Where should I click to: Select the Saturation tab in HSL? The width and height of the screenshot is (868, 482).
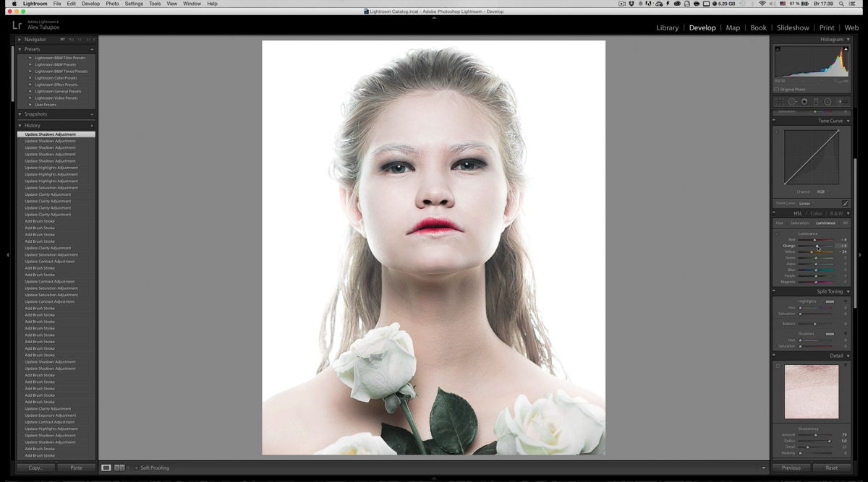(x=799, y=223)
